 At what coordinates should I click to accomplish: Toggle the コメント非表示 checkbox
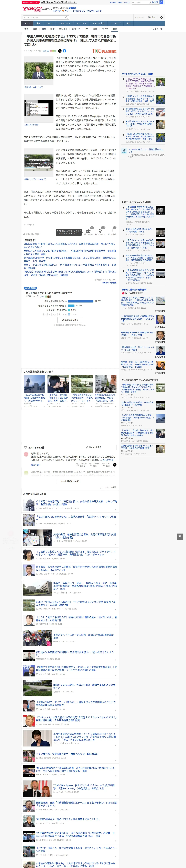102,487
